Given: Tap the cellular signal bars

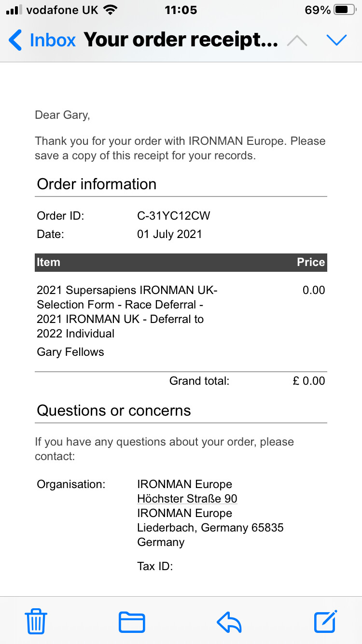Looking at the screenshot, I should pos(14,10).
